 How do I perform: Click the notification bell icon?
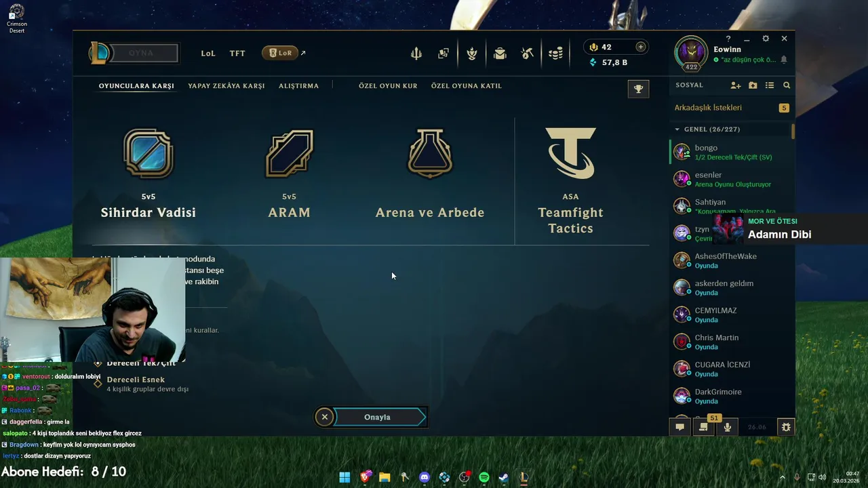pyautogui.click(x=784, y=60)
